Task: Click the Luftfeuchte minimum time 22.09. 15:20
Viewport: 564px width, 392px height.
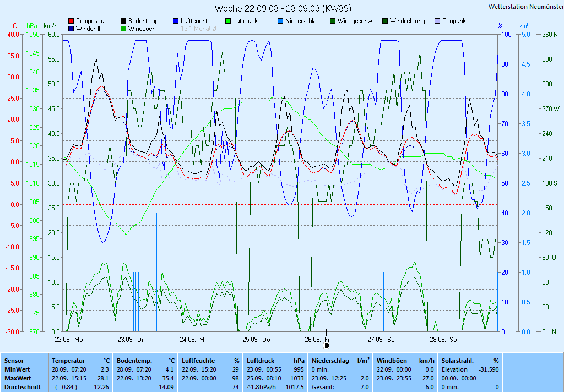Action: [x=199, y=369]
